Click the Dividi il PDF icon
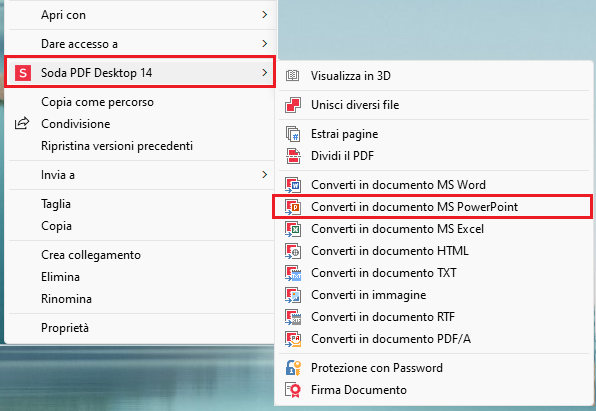The width and height of the screenshot is (596, 411). (x=293, y=156)
